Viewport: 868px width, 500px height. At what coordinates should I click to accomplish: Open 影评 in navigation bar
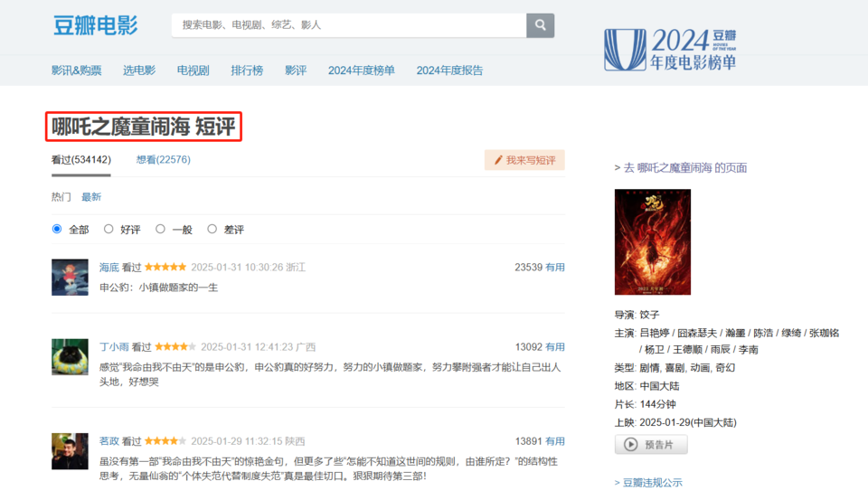tap(296, 71)
